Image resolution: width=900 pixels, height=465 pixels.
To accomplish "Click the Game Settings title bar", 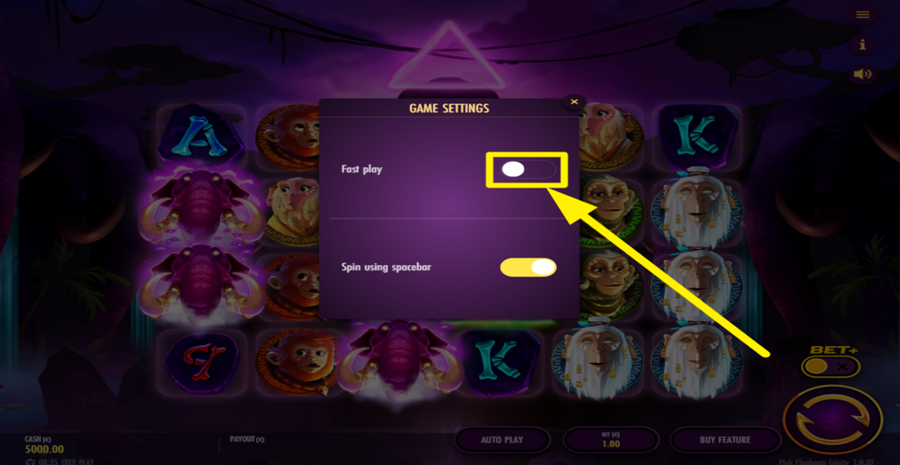I will [449, 108].
